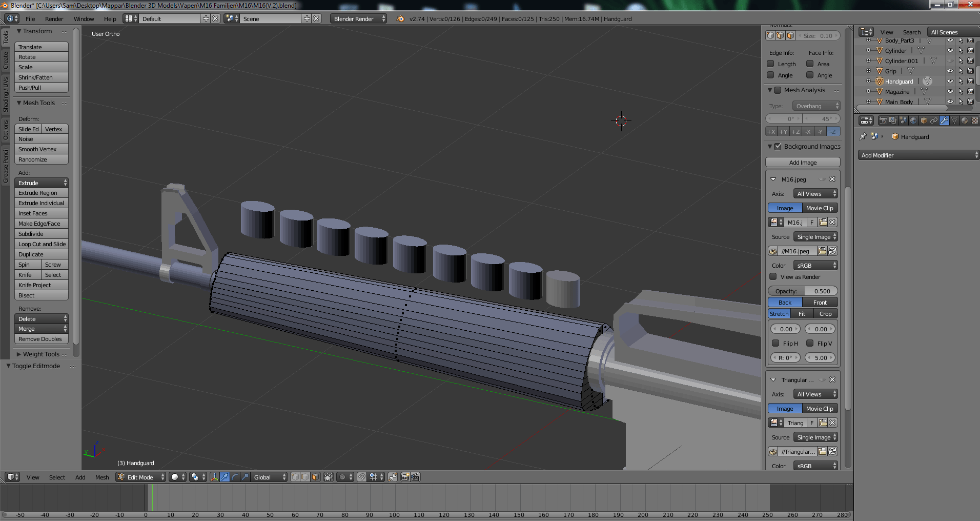Pin the properties context with pushpin

[863, 136]
